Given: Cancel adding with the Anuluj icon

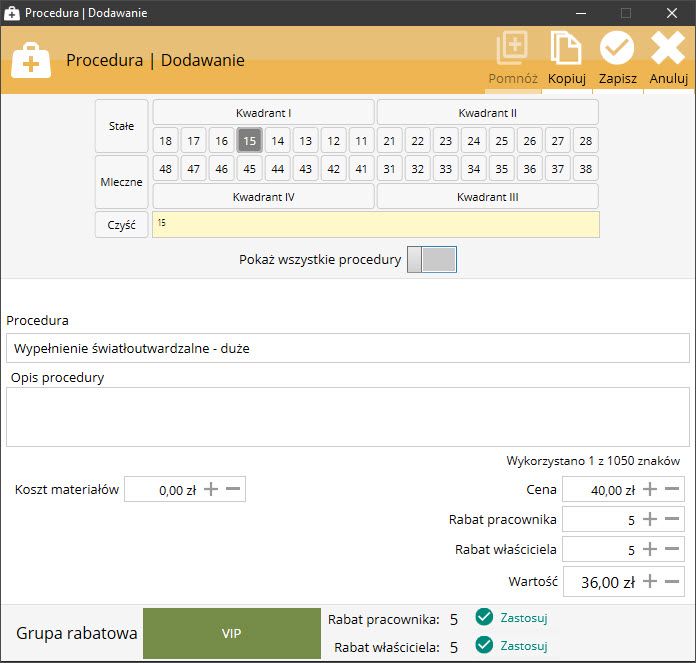Looking at the screenshot, I should coord(668,47).
